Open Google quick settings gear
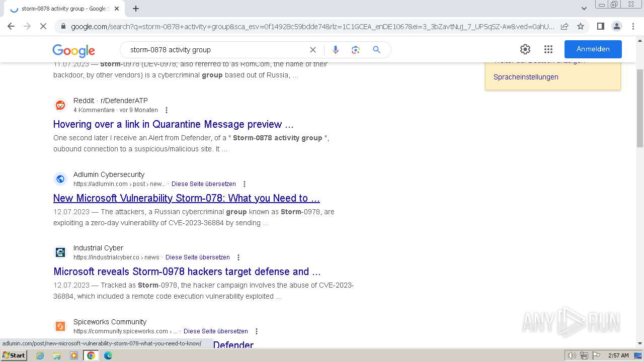Image resolution: width=644 pixels, height=362 pixels. point(525,49)
